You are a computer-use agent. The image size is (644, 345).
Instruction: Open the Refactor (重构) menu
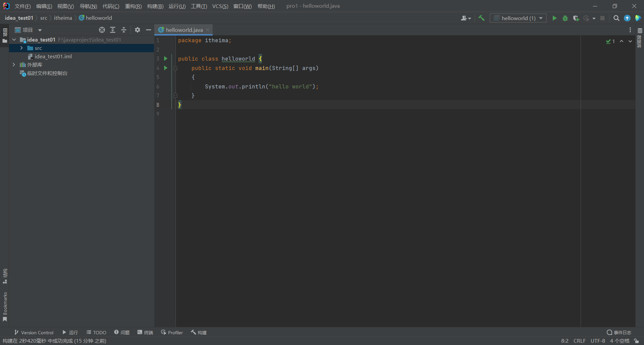coord(133,6)
